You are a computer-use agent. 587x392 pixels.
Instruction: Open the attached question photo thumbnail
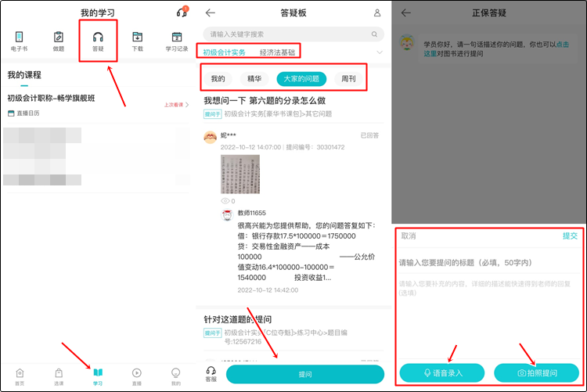coord(240,174)
